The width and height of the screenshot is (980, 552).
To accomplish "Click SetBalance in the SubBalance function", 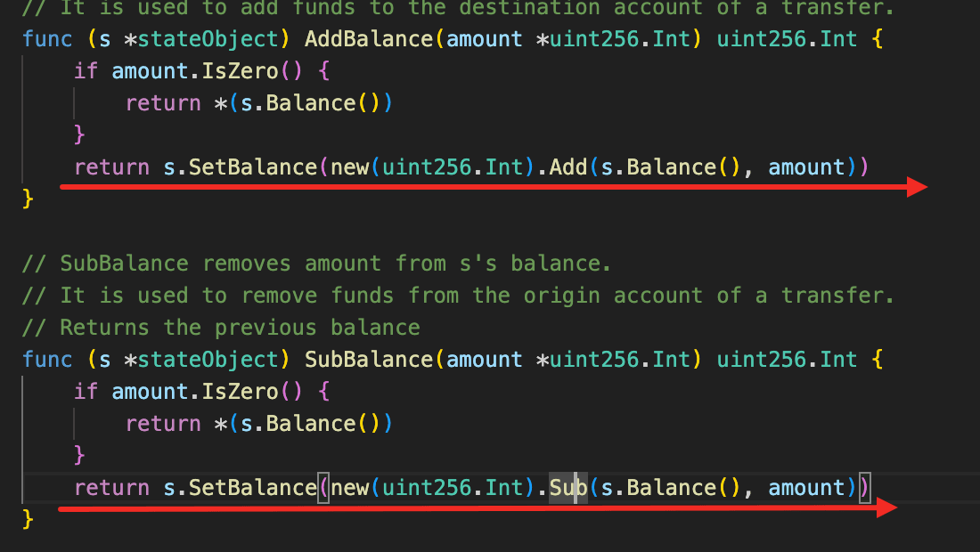I will (x=252, y=487).
